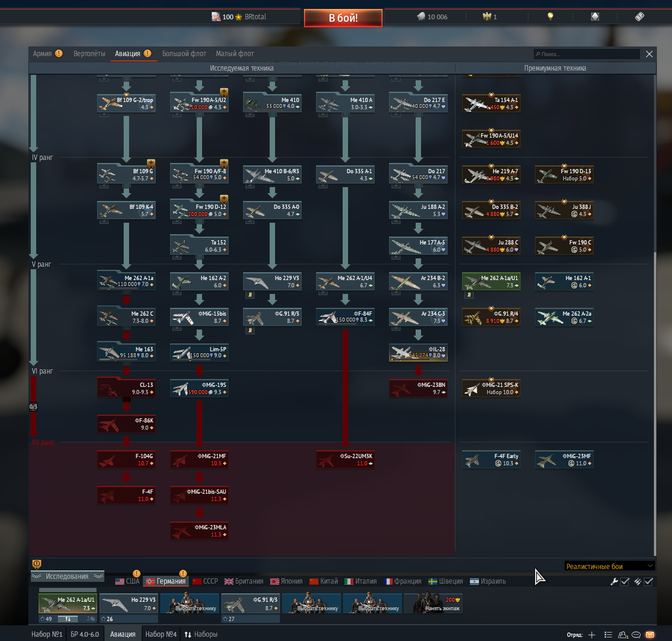672x641 pixels.
Task: Select the Швеция nation tab
Action: pyautogui.click(x=446, y=581)
